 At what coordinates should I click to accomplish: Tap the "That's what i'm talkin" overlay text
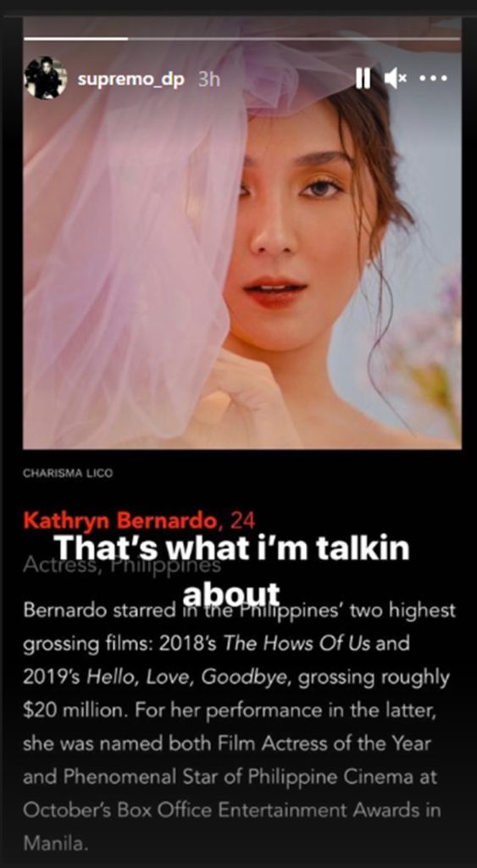click(x=232, y=548)
